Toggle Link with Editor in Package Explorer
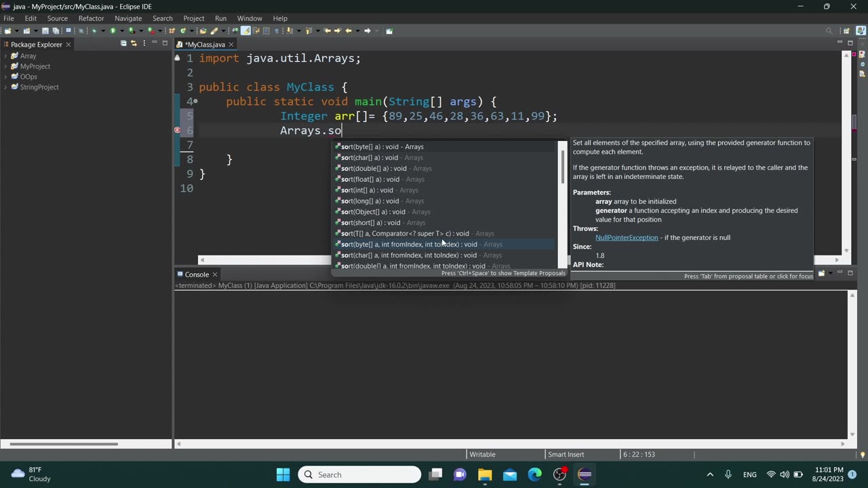 click(134, 43)
